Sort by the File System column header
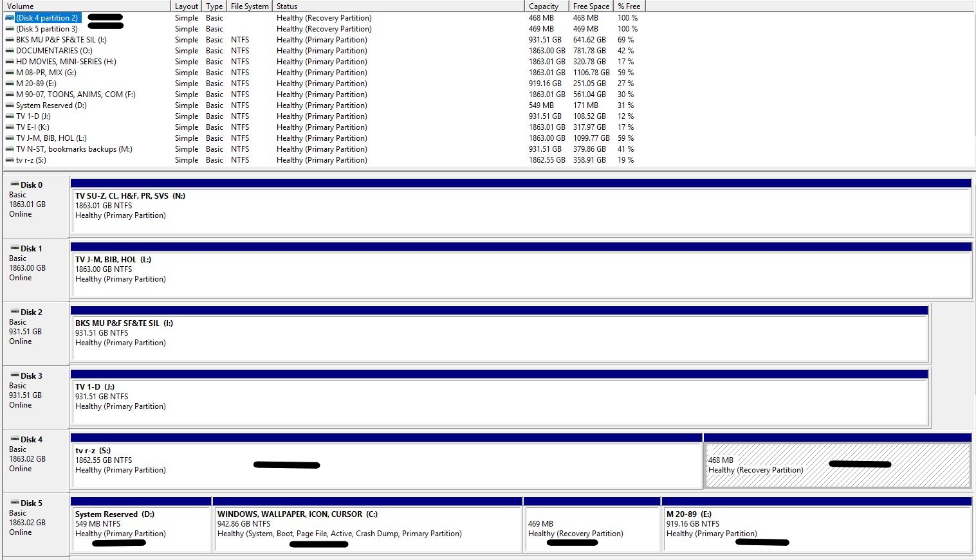Viewport: 976px width, 560px height. click(x=250, y=6)
